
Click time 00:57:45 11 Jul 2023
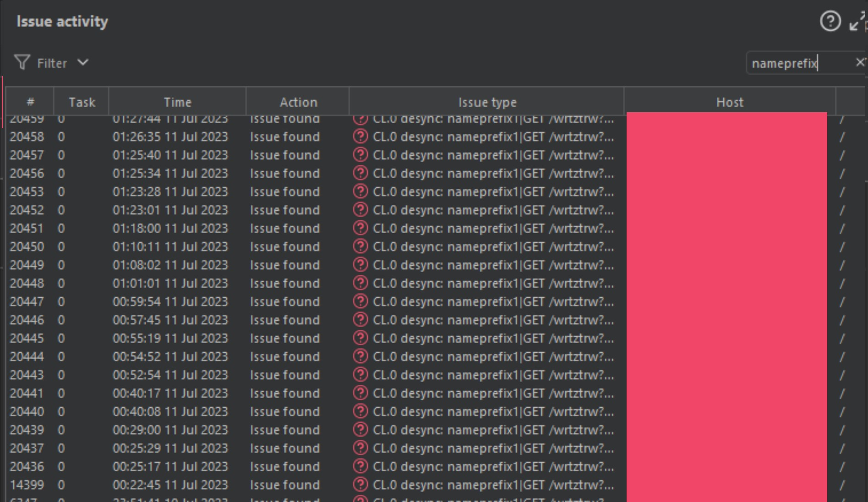coord(170,320)
